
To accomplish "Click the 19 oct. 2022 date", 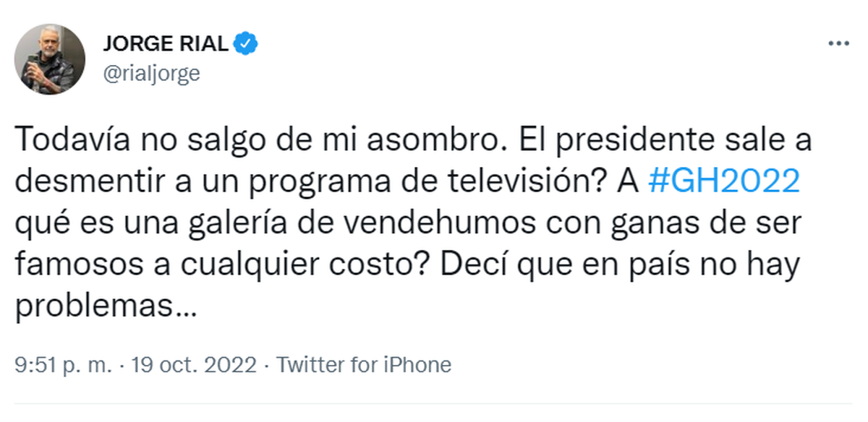I will tap(192, 365).
